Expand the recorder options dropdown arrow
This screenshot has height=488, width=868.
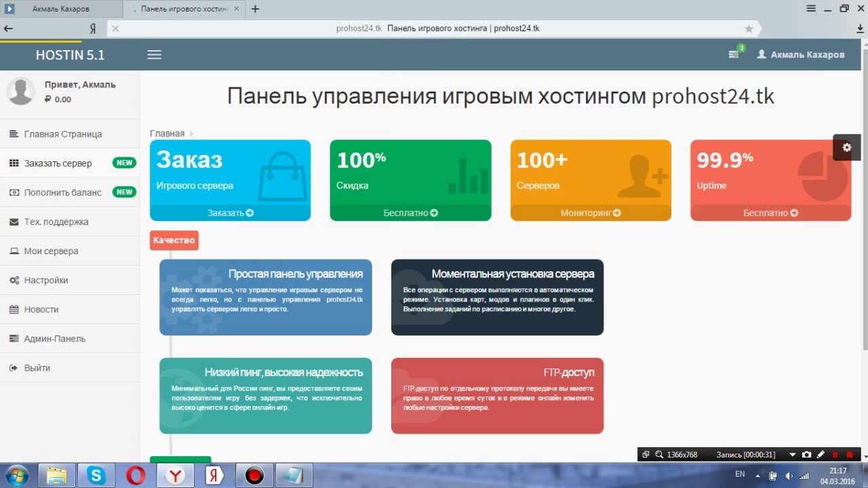tap(793, 454)
